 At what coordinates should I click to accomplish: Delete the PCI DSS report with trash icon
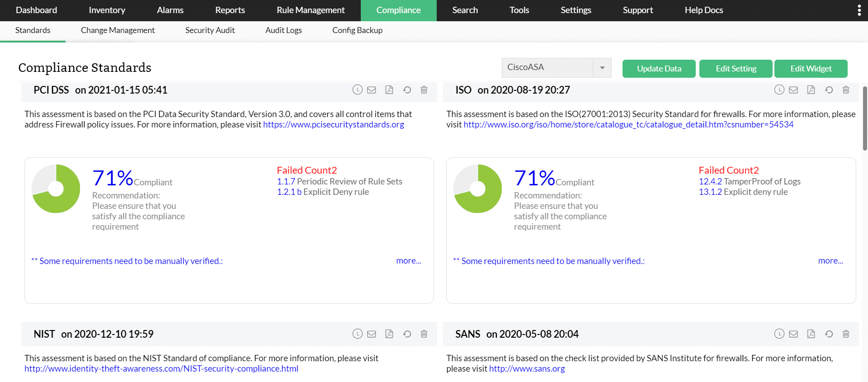point(424,90)
